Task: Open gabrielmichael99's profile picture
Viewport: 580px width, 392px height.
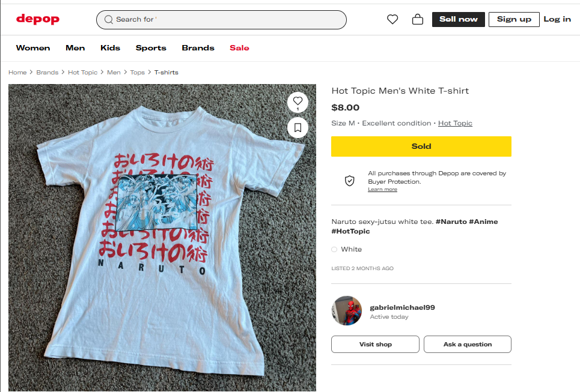Action: click(x=347, y=311)
